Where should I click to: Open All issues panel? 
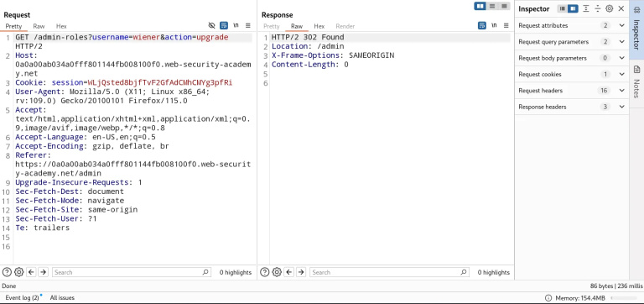[62, 297]
